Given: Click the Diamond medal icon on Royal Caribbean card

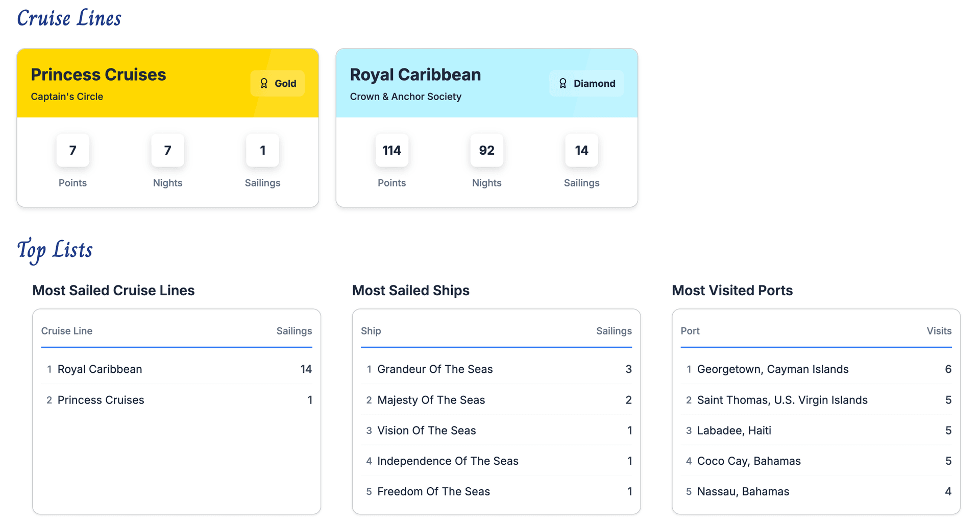Looking at the screenshot, I should coord(562,83).
